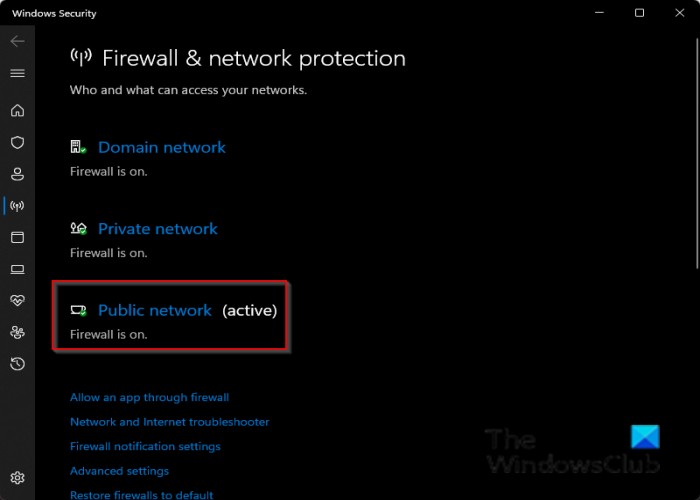Open Private network settings
Image resolution: width=700 pixels, height=500 pixels.
tap(157, 229)
